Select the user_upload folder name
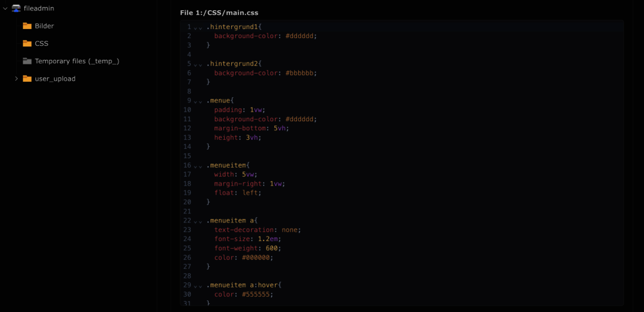 (x=55, y=79)
